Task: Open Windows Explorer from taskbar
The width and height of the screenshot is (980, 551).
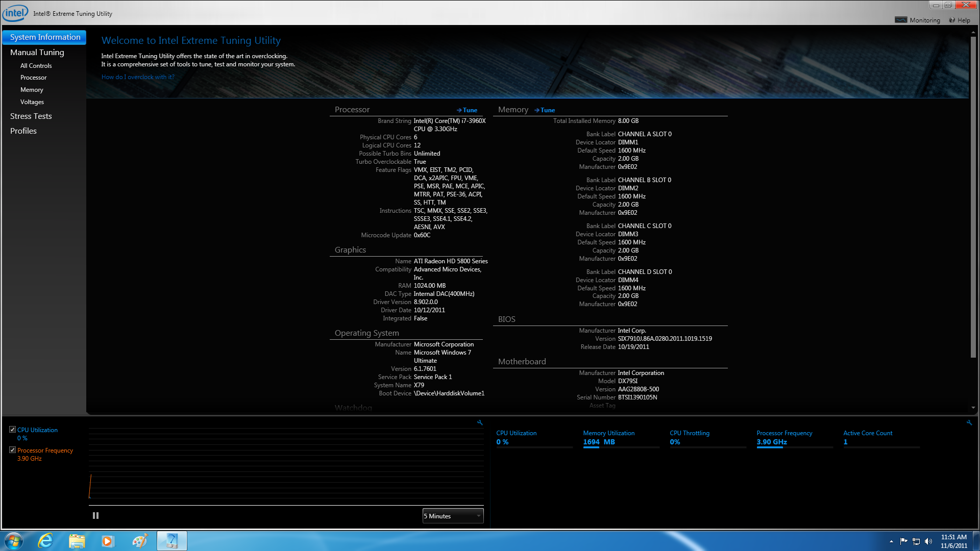Action: tap(77, 541)
